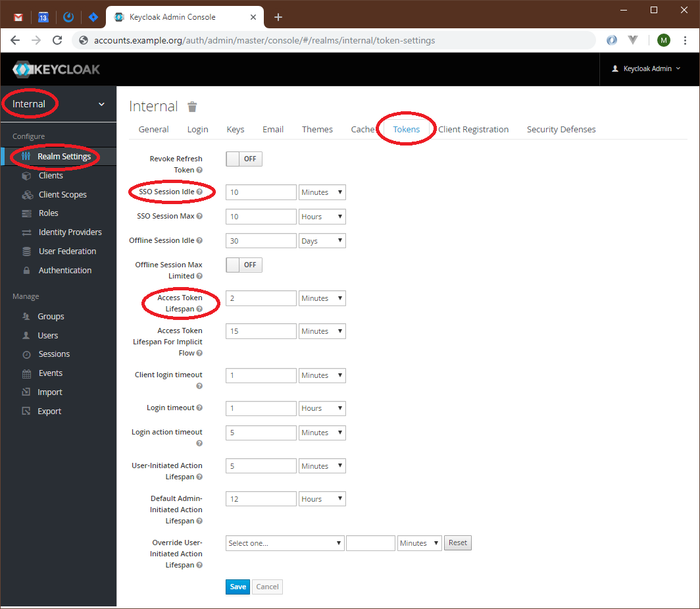Change Login timeout unit dropdown
The height and width of the screenshot is (609, 700).
pyautogui.click(x=322, y=408)
